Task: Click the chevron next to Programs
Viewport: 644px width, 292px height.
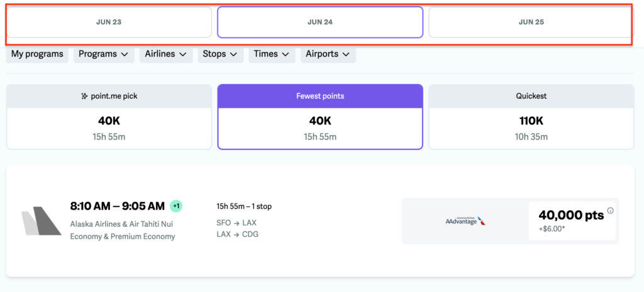Action: tap(125, 54)
